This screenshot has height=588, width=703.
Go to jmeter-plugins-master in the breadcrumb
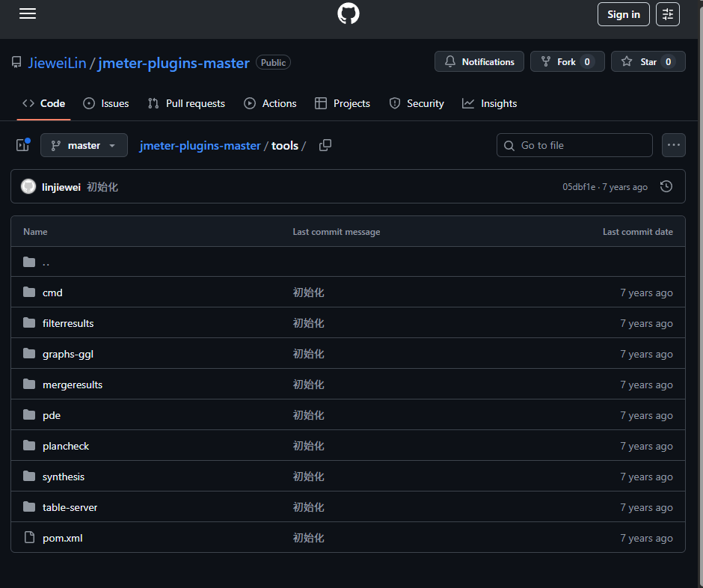(200, 146)
